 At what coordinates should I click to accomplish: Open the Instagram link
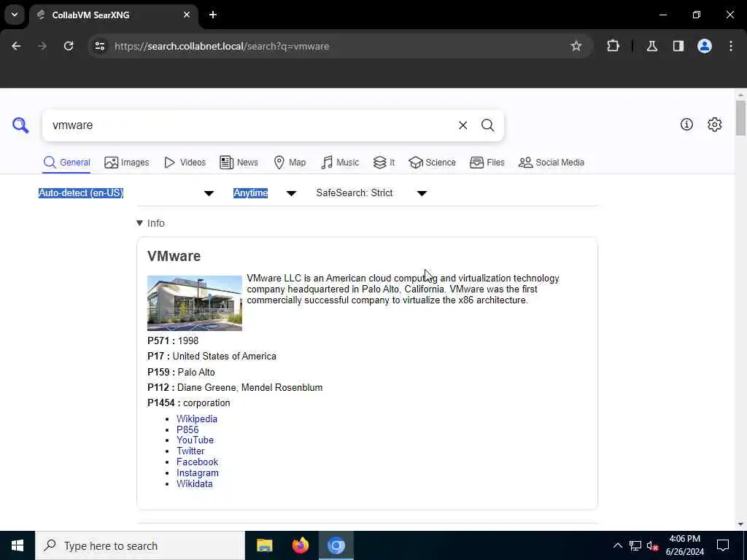click(197, 472)
